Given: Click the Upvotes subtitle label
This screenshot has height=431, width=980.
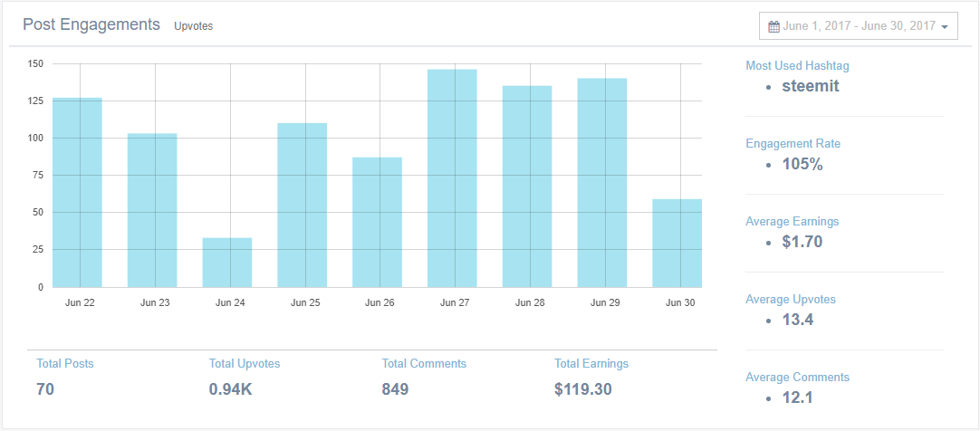Looking at the screenshot, I should [x=194, y=26].
